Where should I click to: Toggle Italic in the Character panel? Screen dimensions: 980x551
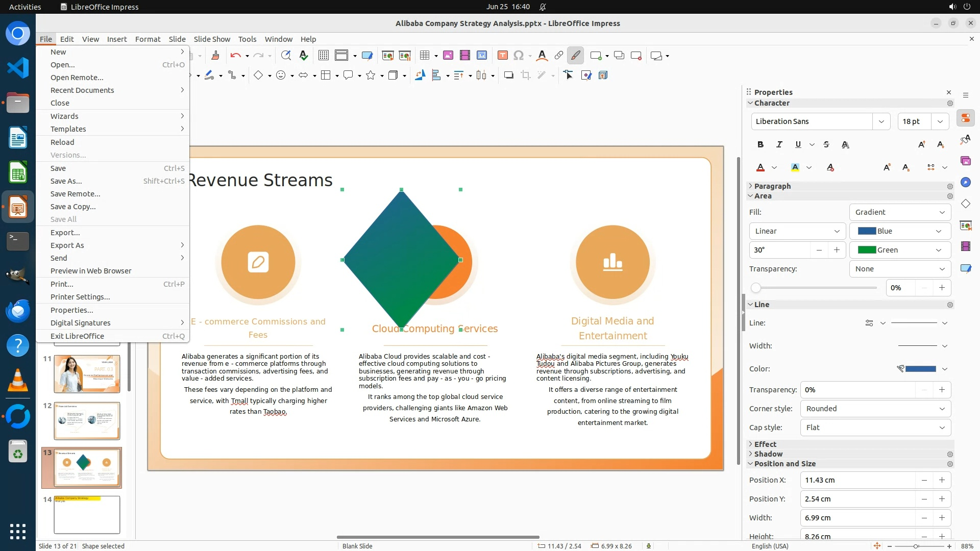[x=779, y=144]
